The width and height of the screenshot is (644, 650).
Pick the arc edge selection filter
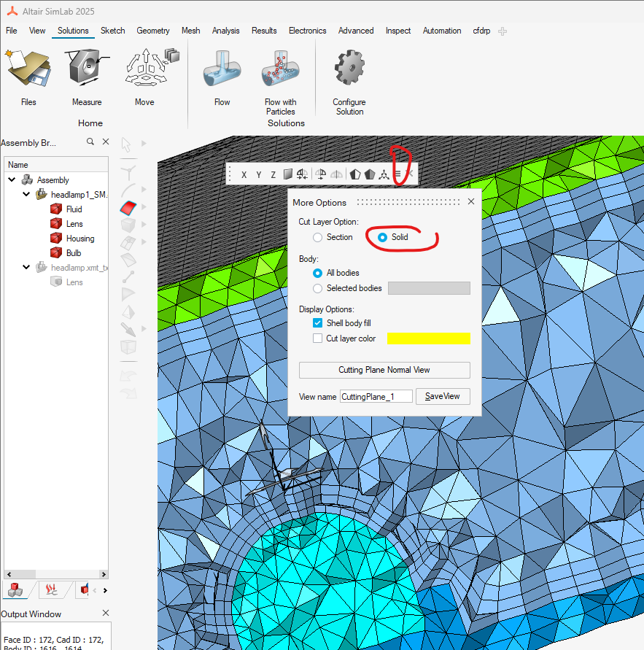point(128,190)
